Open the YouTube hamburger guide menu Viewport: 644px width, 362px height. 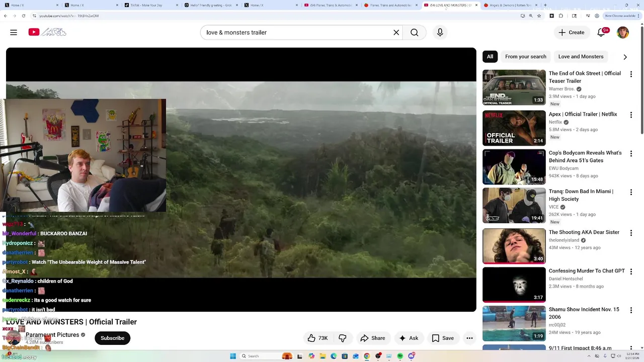pyautogui.click(x=14, y=32)
